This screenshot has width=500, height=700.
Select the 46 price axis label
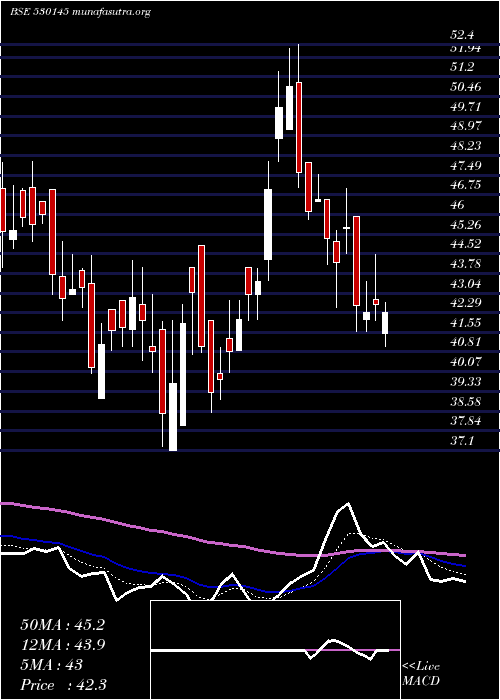click(458, 205)
